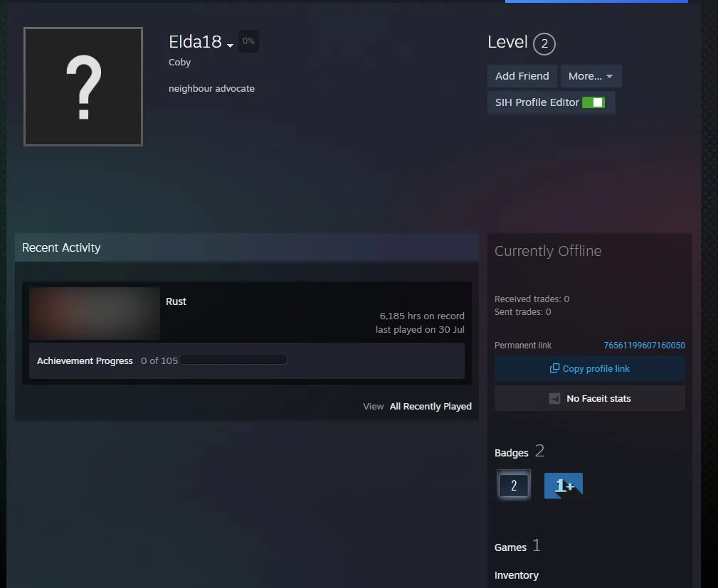718x588 pixels.
Task: Open the Badges section link
Action: [512, 453]
